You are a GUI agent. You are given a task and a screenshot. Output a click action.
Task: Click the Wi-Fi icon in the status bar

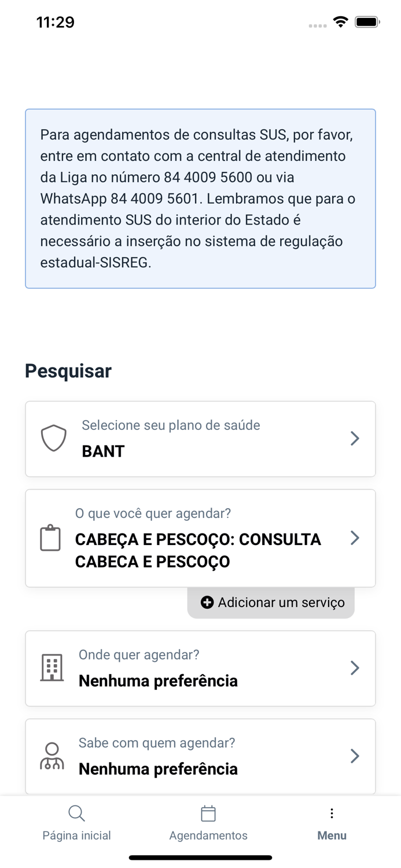click(340, 21)
